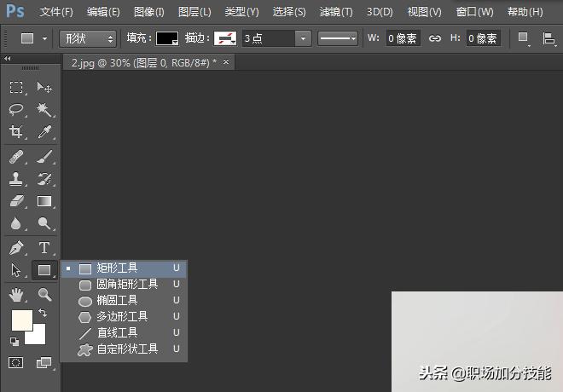The width and height of the screenshot is (563, 392).
Task: Open the 编辑(E) menu
Action: (103, 12)
